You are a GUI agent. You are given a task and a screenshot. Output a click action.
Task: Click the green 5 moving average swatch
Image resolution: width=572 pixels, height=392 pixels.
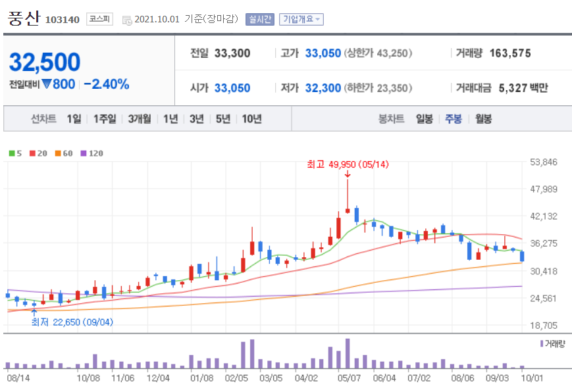[12, 153]
